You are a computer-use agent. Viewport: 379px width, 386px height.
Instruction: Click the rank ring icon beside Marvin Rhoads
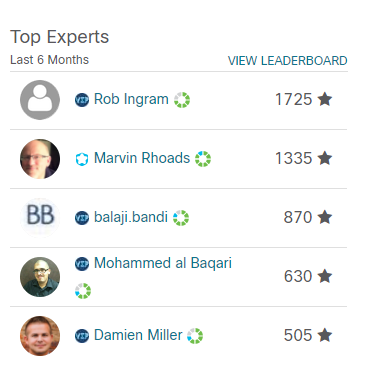[203, 159]
